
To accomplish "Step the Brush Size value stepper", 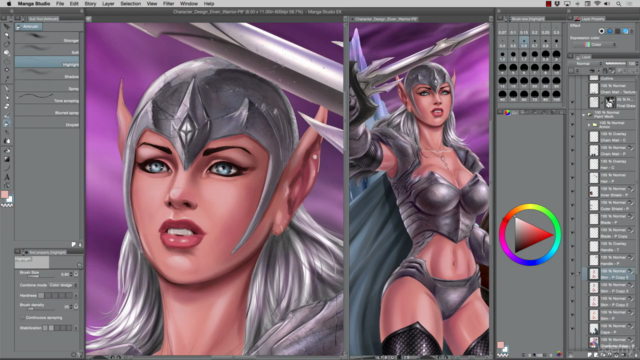I will (x=71, y=274).
